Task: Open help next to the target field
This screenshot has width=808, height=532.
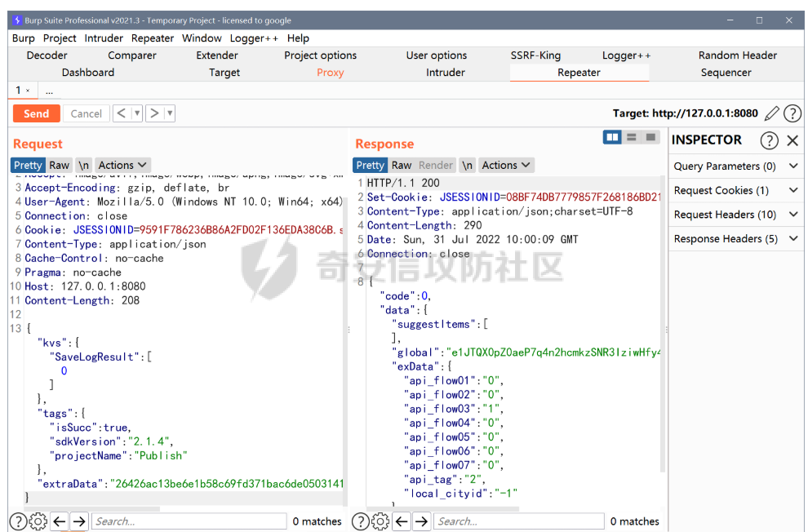Action: (792, 113)
